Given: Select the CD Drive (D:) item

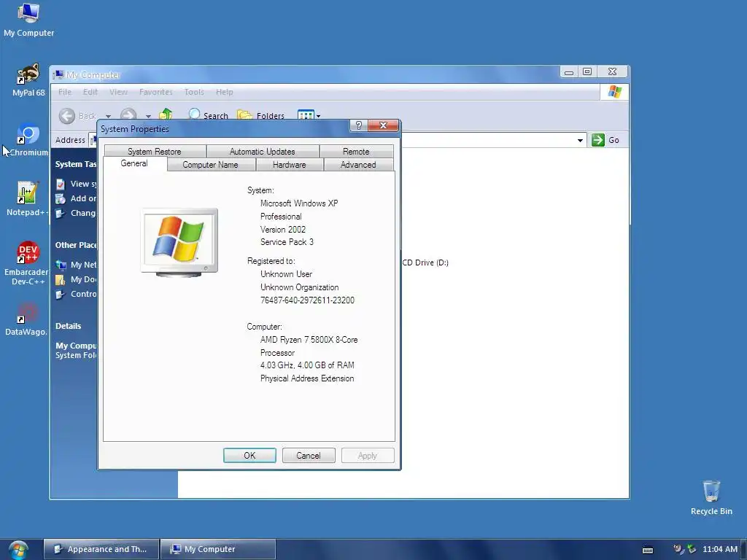Looking at the screenshot, I should point(425,262).
